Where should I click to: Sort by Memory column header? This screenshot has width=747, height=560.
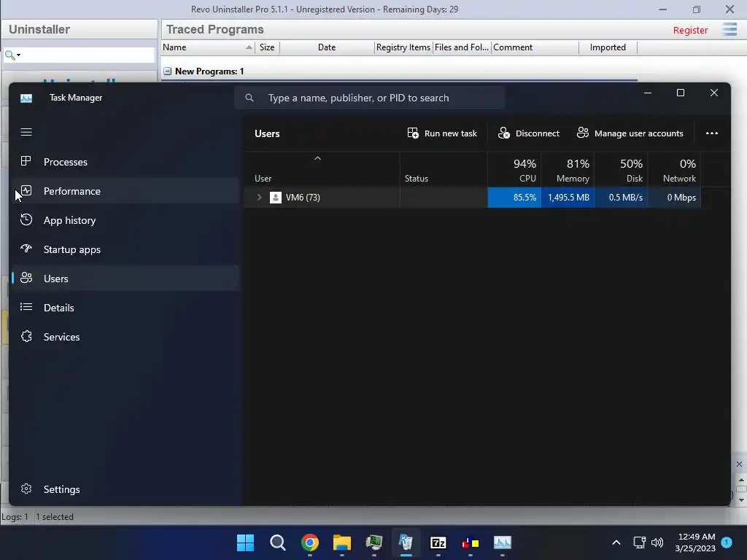[x=568, y=170]
